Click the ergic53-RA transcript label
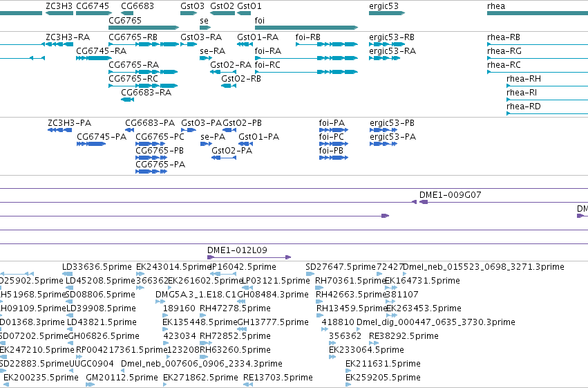The height and width of the screenshot is (388, 588). point(392,51)
